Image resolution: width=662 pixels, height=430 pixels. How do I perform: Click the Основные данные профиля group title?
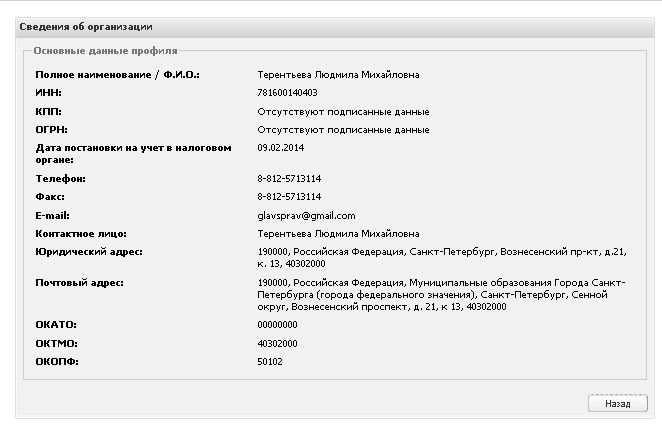coord(105,49)
